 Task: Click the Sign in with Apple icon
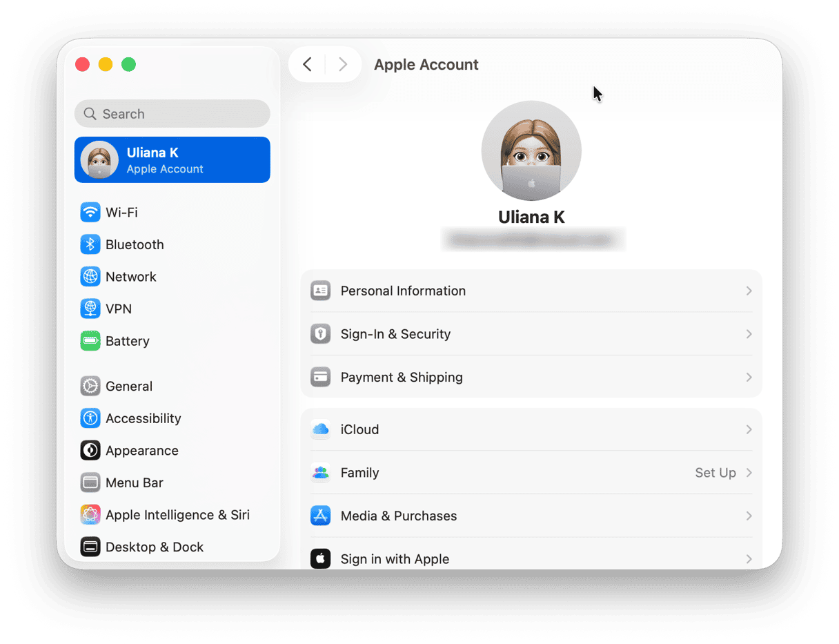pyautogui.click(x=320, y=559)
